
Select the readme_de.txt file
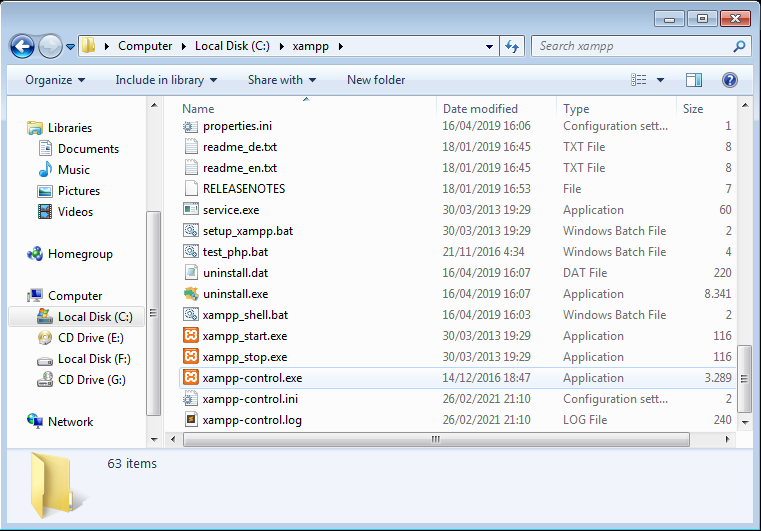pos(239,147)
